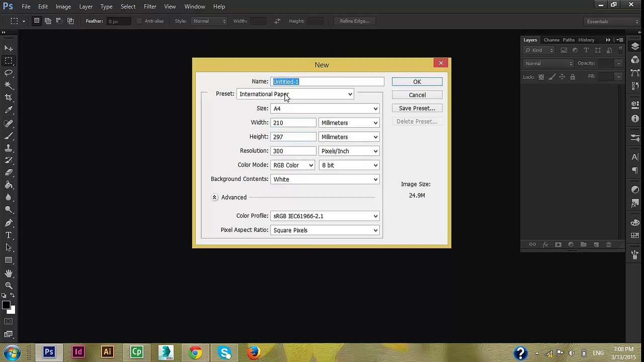Viewport: 644px width, 362px height.
Task: Select the Zoom tool in toolbar
Action: [9, 285]
